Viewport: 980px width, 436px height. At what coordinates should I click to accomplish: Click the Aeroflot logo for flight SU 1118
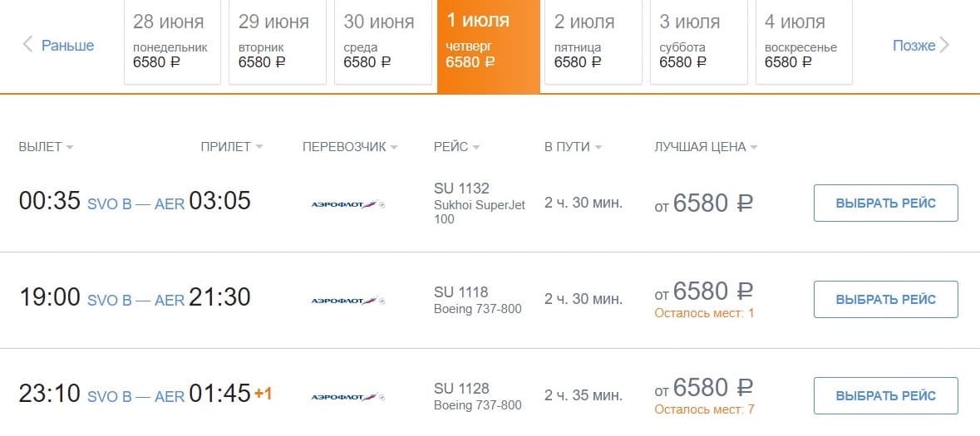point(347,300)
